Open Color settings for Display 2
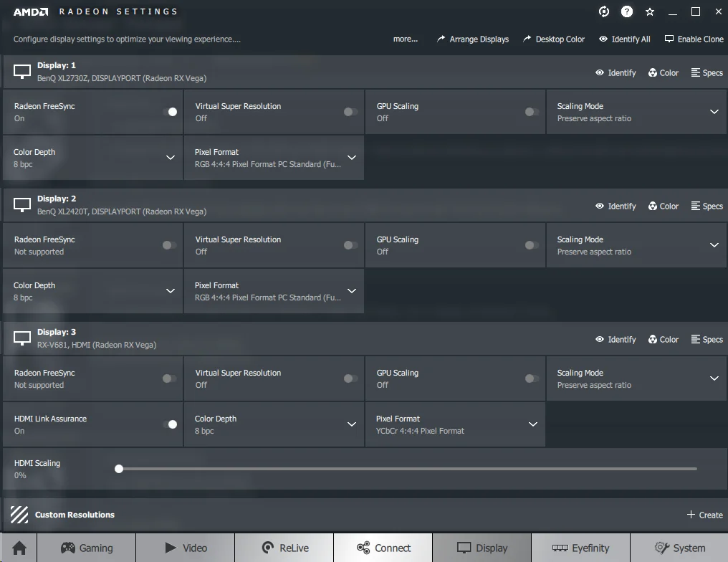The image size is (728, 562). (x=664, y=206)
